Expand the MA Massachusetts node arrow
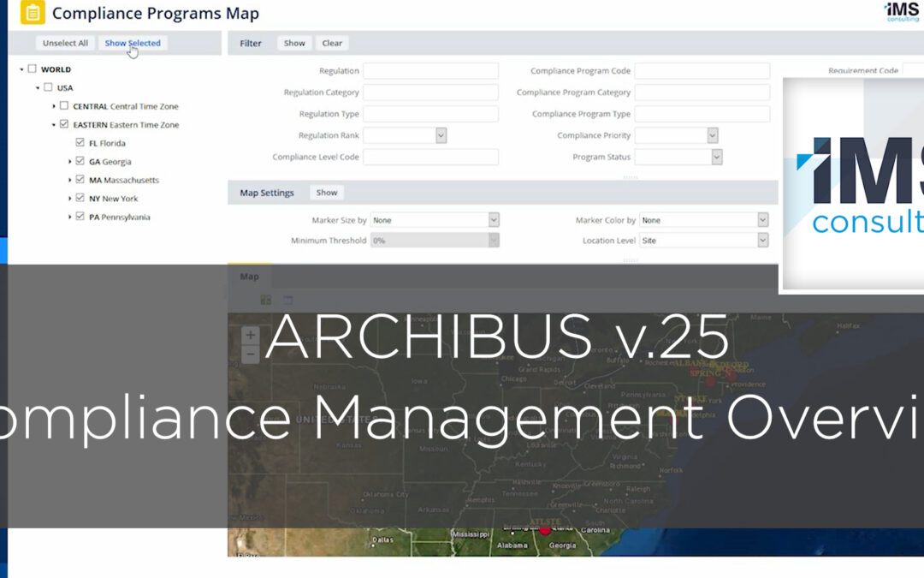924x578 pixels. pos(69,180)
